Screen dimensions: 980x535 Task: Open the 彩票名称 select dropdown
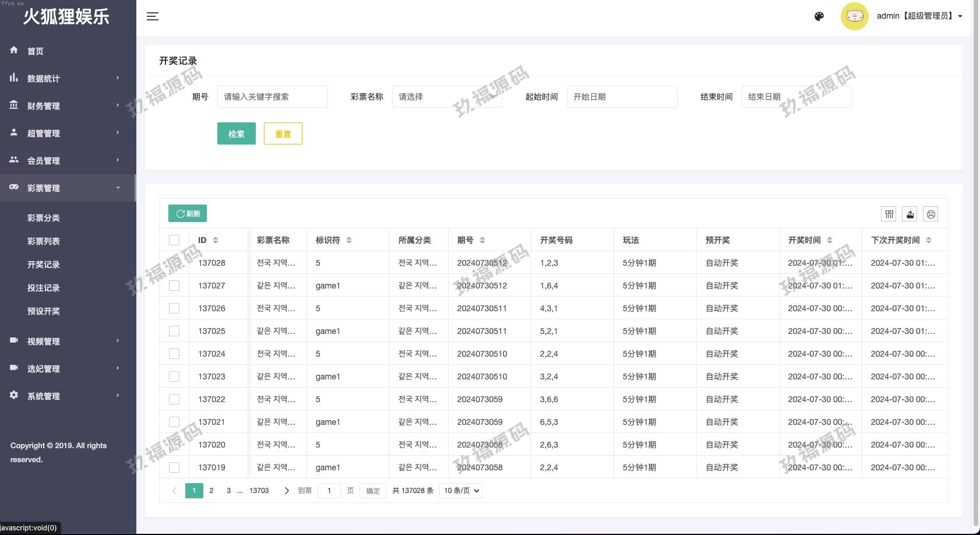tap(447, 97)
